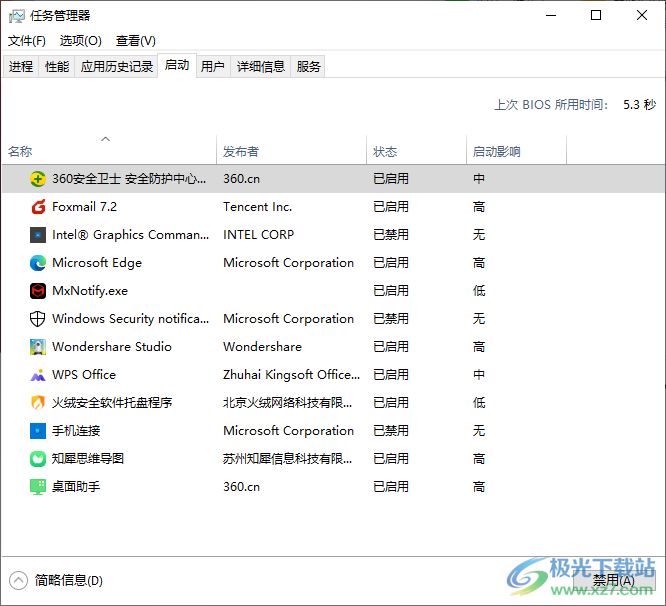Select the Foxmail 7.2 row name
The height and width of the screenshot is (606, 666).
coord(85,207)
